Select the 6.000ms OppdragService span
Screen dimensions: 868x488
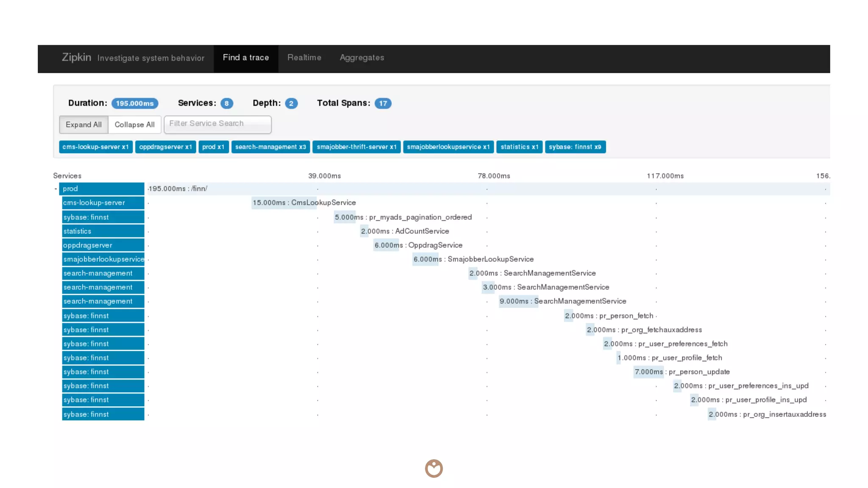[x=386, y=245]
